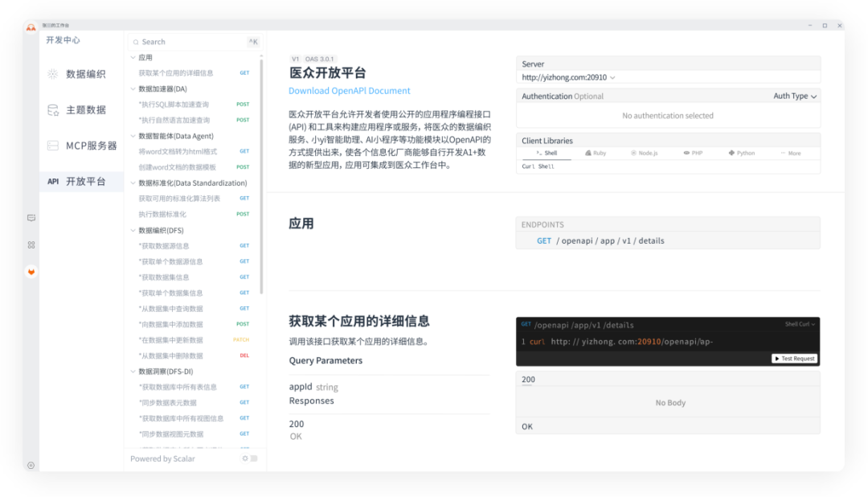
Task: Click the 获取某个应用的详细信息 section heading
Action: [359, 322]
